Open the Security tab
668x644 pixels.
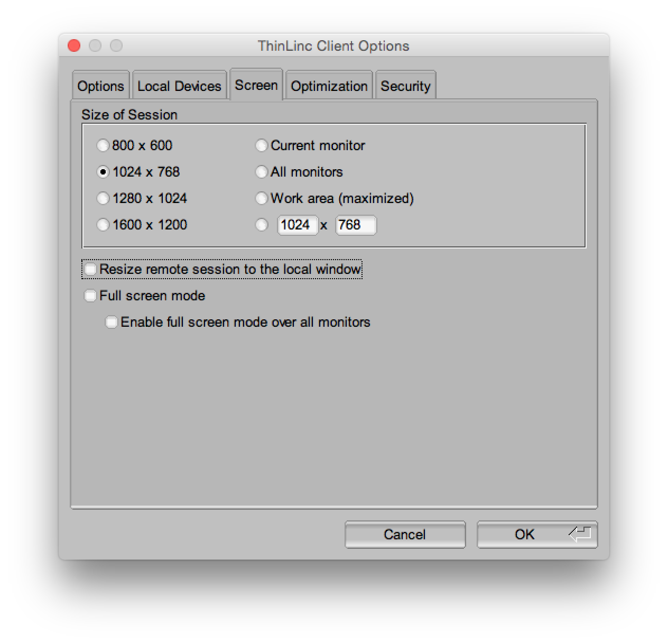click(405, 86)
